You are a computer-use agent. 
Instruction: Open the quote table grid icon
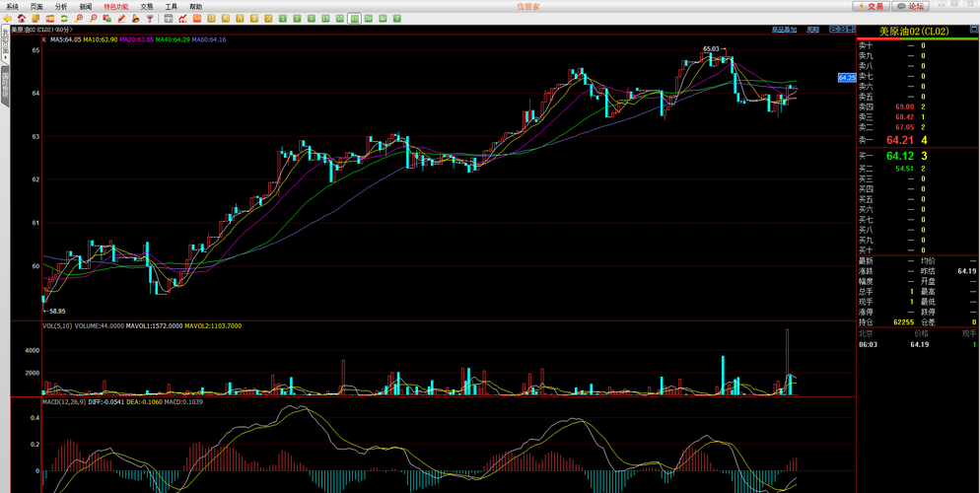click(169, 19)
